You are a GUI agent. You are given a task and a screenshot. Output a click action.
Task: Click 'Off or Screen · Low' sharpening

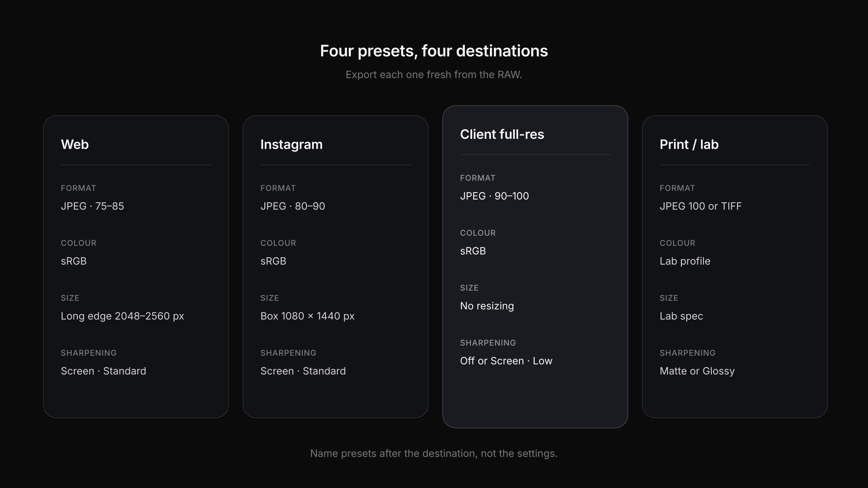(506, 361)
